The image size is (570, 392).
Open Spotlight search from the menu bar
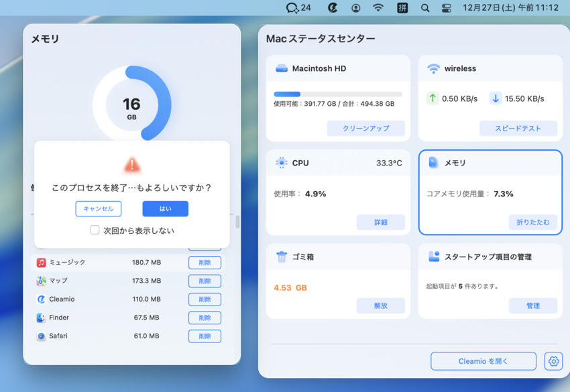click(x=424, y=8)
